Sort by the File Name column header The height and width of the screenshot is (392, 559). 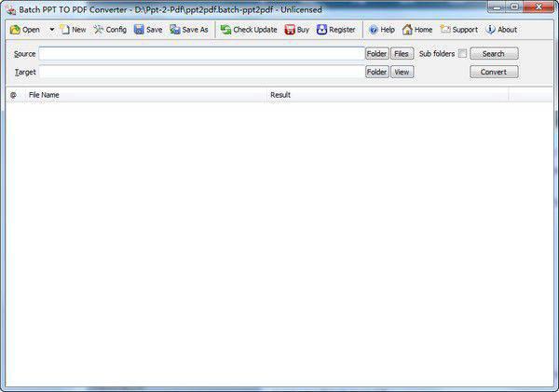(x=145, y=95)
